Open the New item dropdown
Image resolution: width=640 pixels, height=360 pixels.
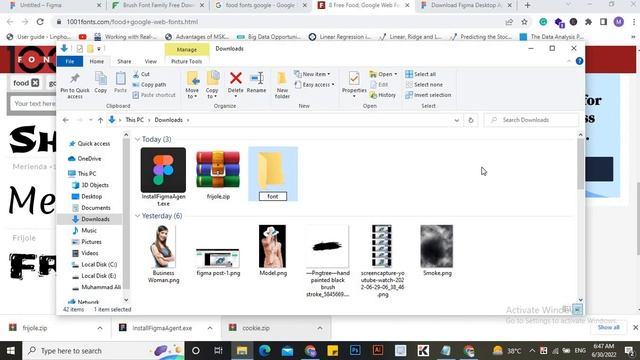312,74
